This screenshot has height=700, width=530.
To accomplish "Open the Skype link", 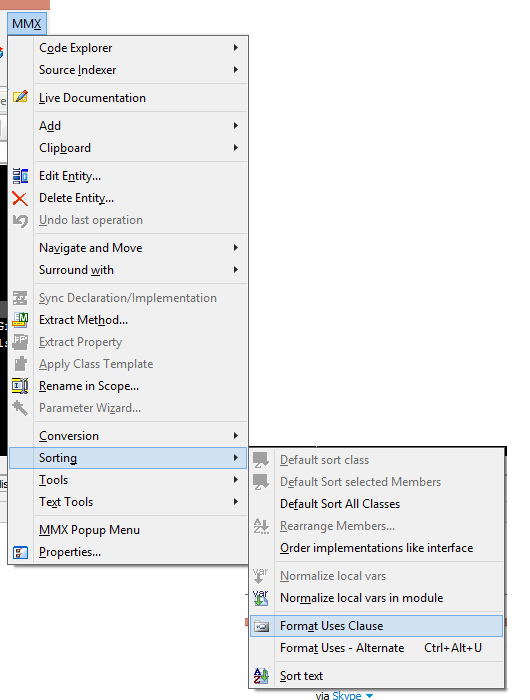I will click(347, 695).
